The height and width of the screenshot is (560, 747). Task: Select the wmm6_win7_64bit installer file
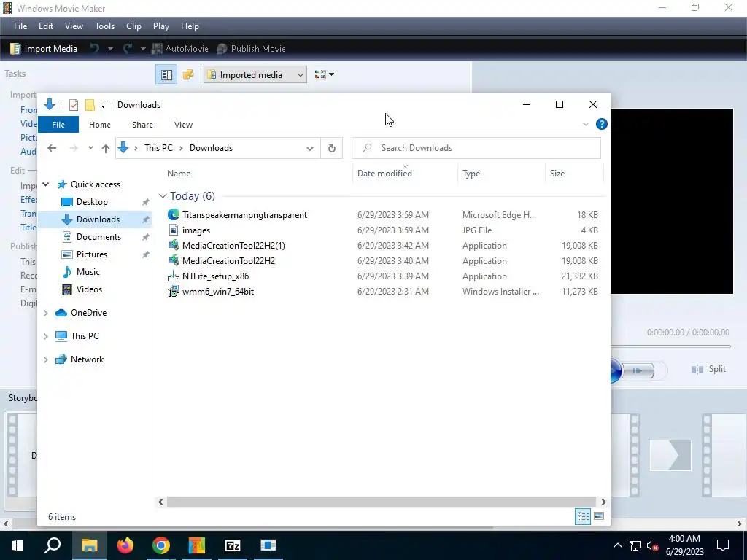pyautogui.click(x=217, y=292)
